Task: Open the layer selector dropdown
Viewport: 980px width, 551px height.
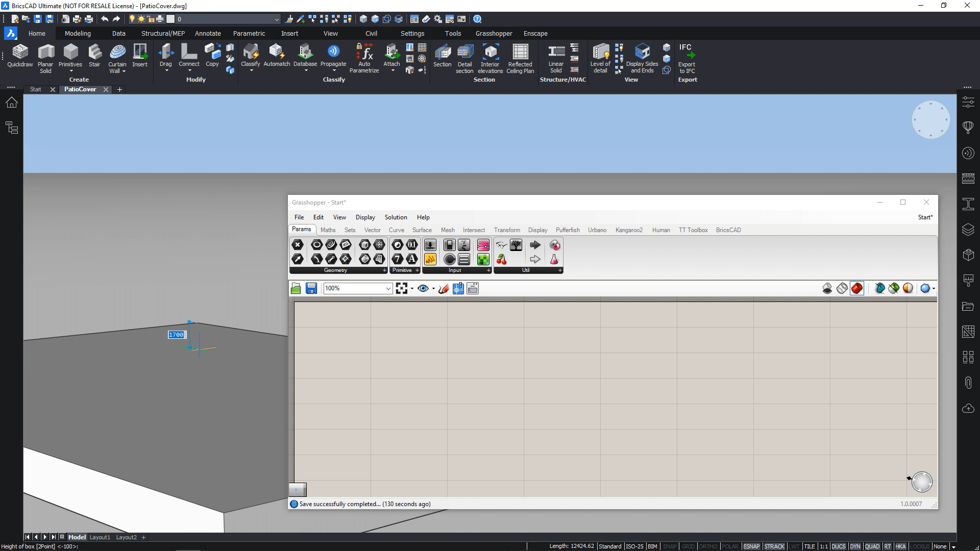Action: tap(277, 19)
